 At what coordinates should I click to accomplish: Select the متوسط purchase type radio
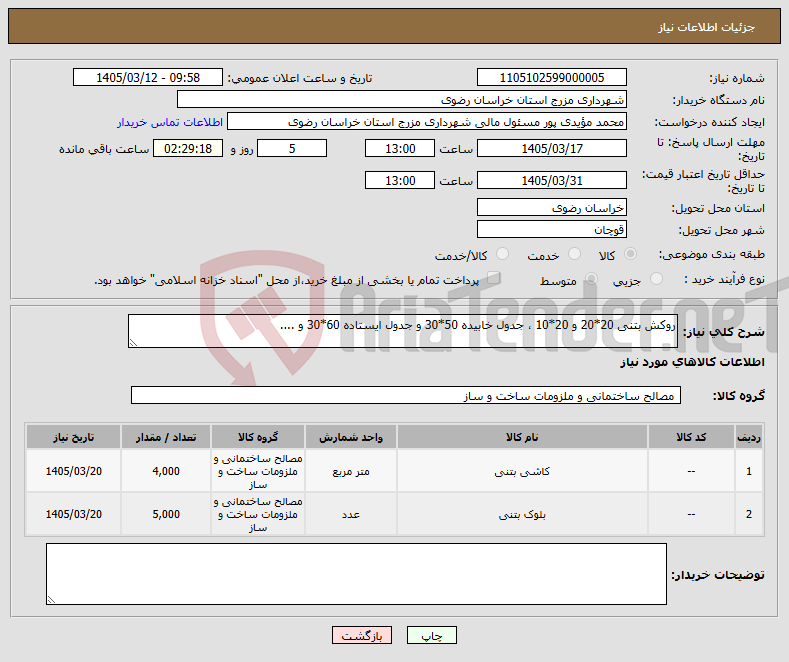pyautogui.click(x=591, y=279)
